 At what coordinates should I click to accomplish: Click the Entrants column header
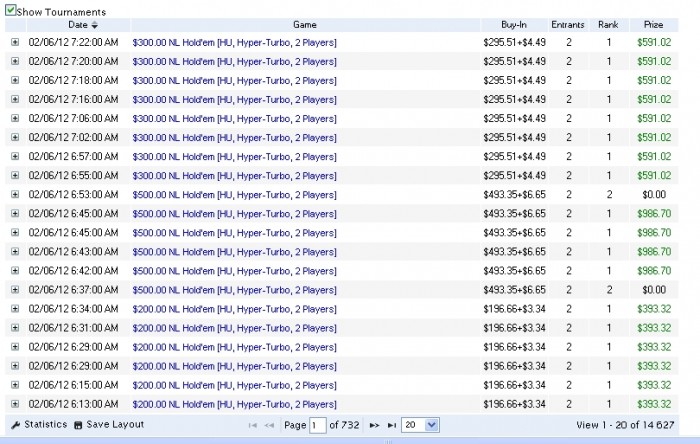(568, 25)
